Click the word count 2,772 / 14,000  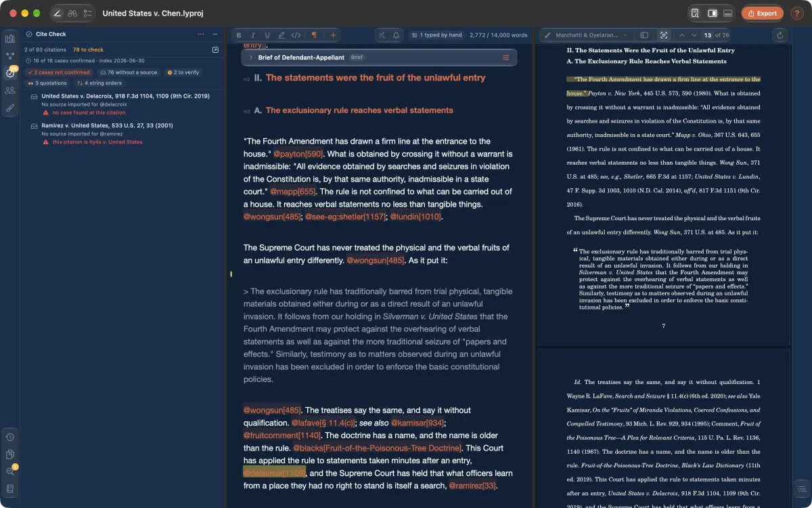click(x=498, y=35)
